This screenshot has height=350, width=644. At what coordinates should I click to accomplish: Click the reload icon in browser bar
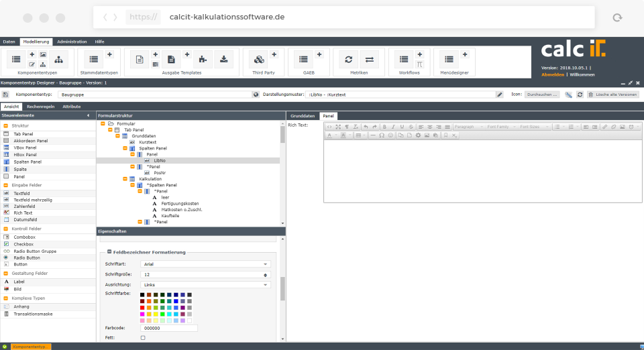click(617, 17)
